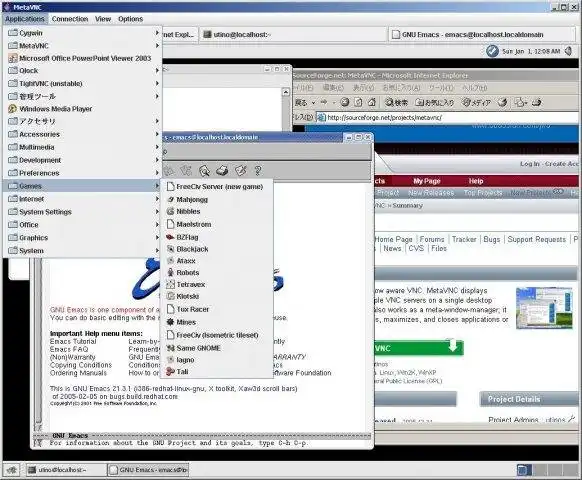Image resolution: width=582 pixels, height=480 pixels.
Task: Open the Support Requests link
Action: (x=537, y=239)
